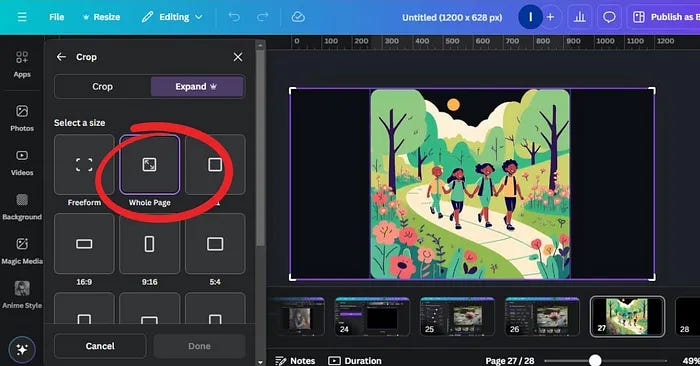Click the crop panel scrollbar

pos(260,147)
